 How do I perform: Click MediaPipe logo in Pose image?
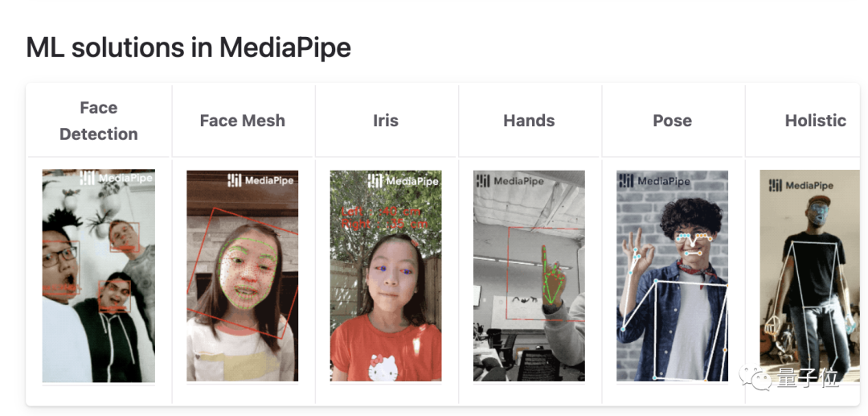point(655,181)
